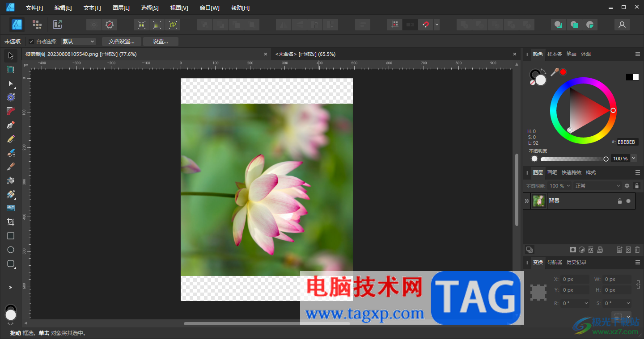The image size is (644, 339).
Task: Set color to none
Action: pos(533,83)
